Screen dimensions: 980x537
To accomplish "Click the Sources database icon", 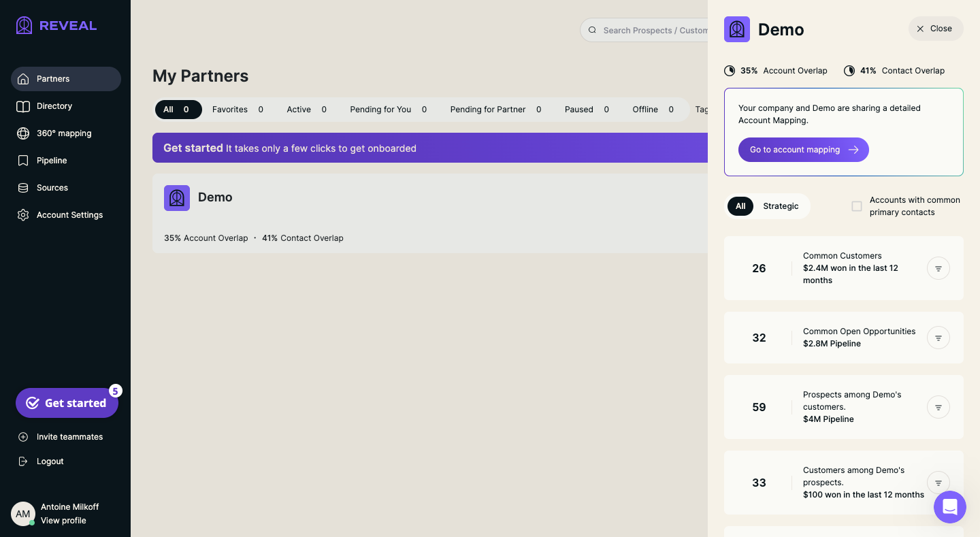I will tap(23, 188).
